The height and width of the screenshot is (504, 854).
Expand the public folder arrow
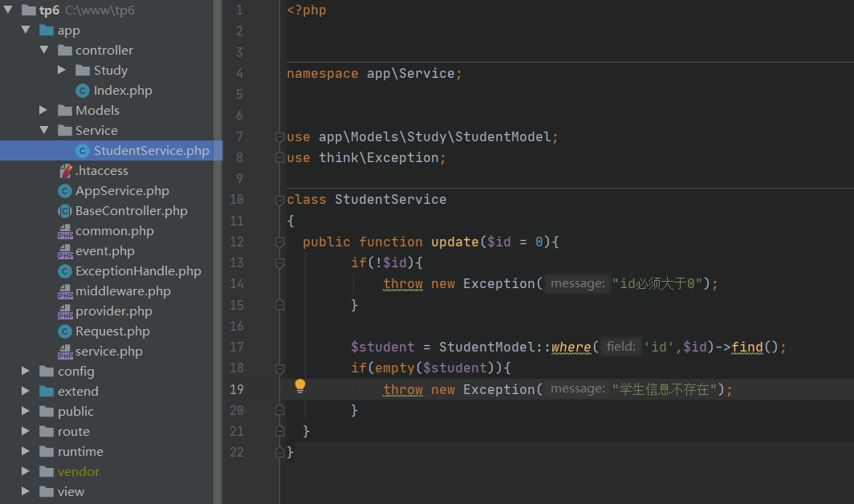pos(25,412)
